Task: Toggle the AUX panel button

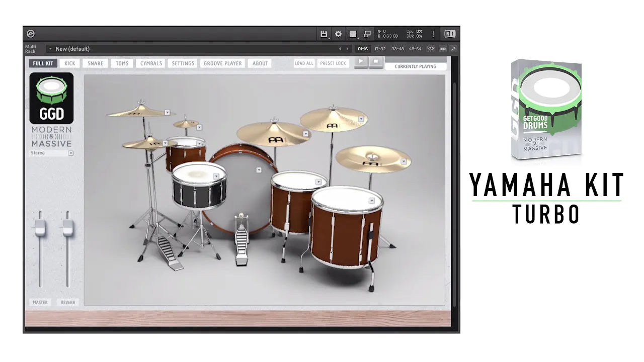Action: point(443,49)
